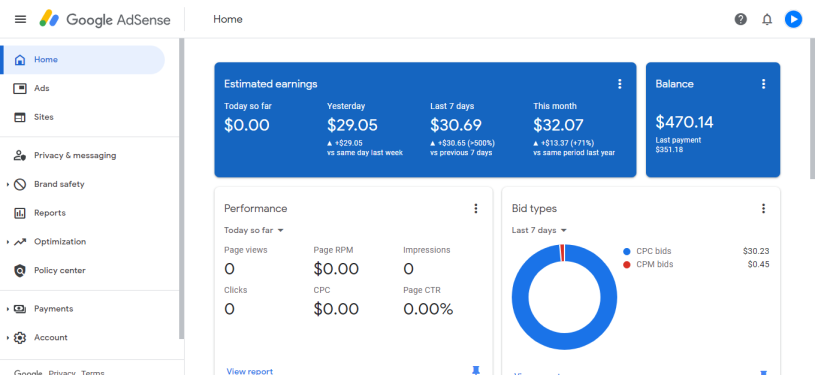Open Performance card three-dot menu
The height and width of the screenshot is (375, 815).
pos(475,209)
